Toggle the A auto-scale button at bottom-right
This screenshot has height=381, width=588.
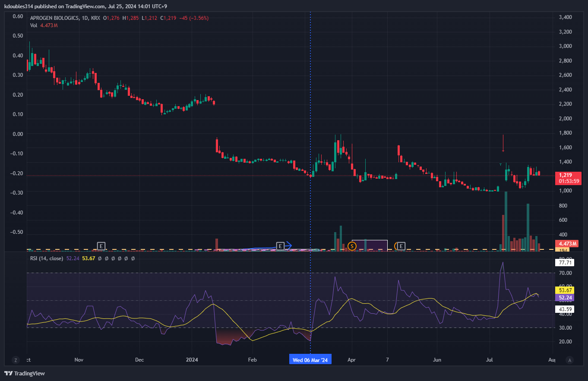pos(570,360)
